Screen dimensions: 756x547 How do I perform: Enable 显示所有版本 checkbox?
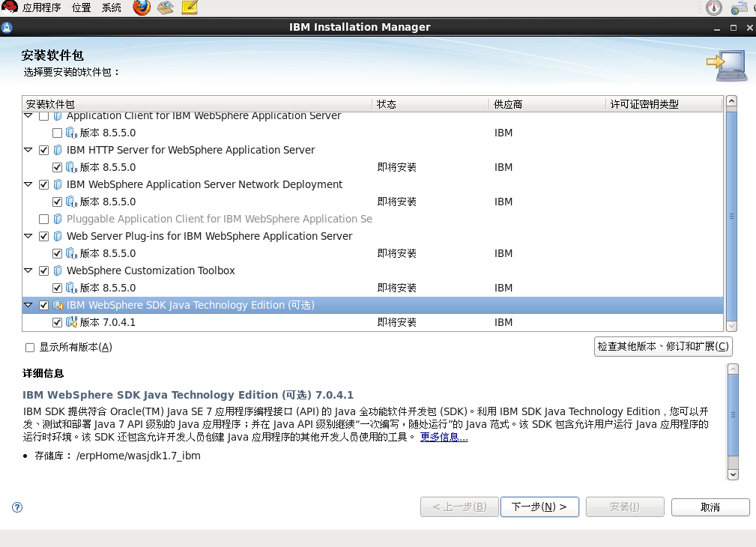[x=30, y=347]
